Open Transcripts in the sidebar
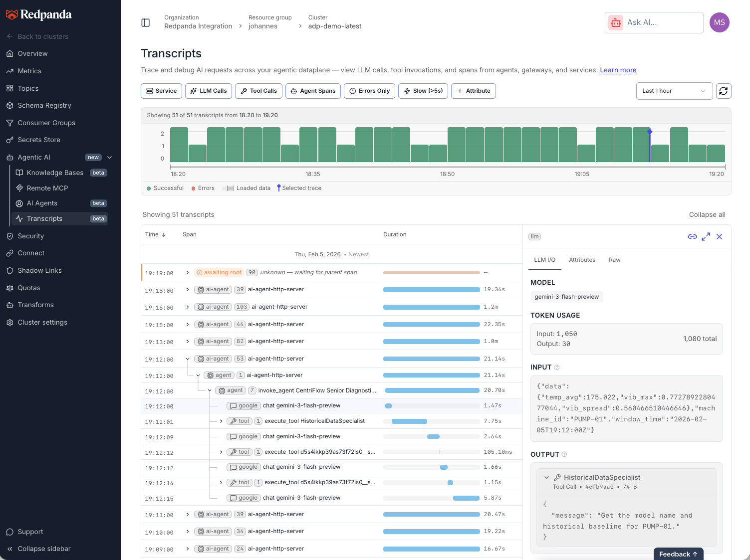The height and width of the screenshot is (560, 750). [x=60, y=219]
